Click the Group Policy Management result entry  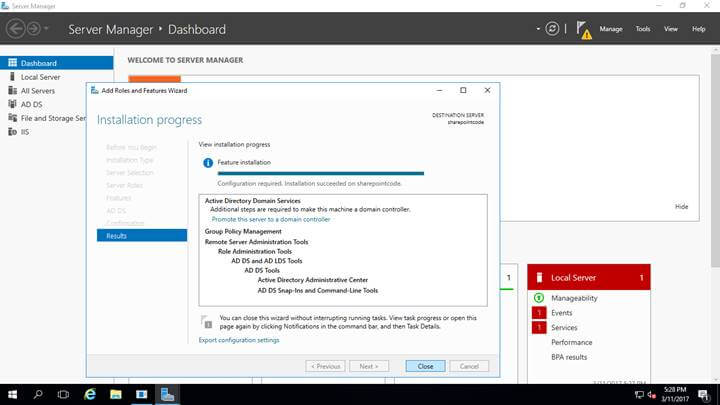243,231
